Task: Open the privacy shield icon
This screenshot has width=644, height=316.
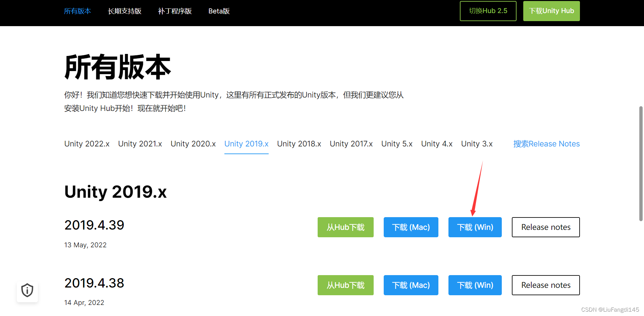Action: pos(27,290)
